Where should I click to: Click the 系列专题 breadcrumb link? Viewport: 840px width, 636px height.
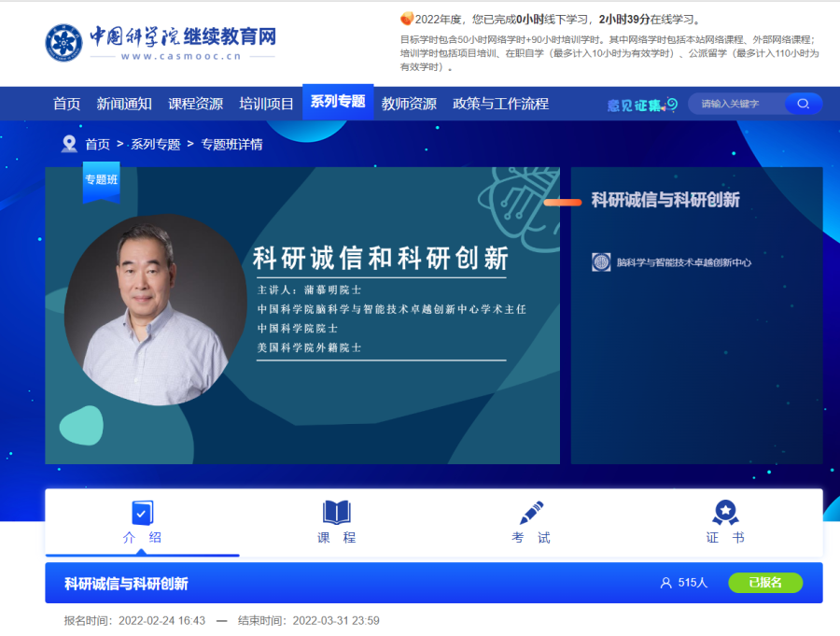pyautogui.click(x=155, y=145)
